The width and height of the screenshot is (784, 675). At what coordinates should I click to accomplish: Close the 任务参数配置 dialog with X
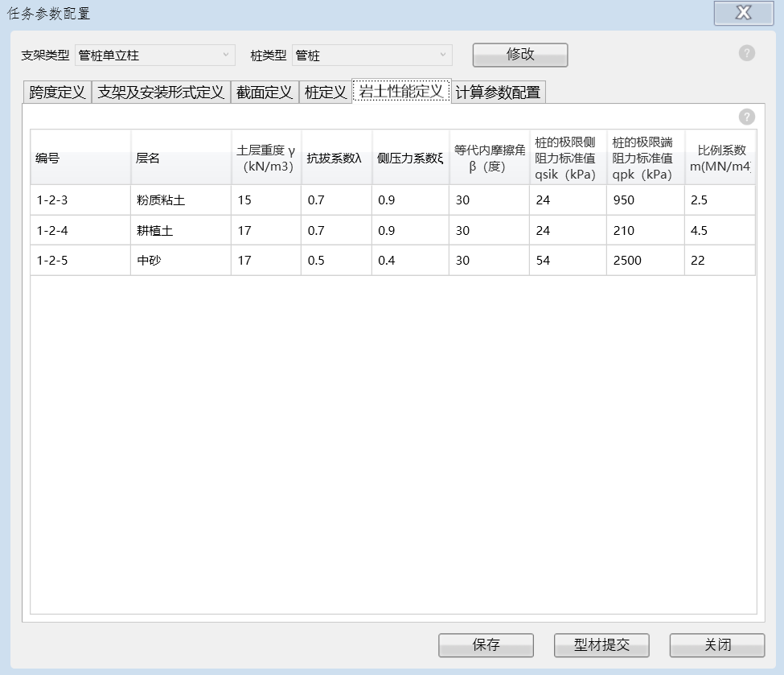[x=743, y=13]
